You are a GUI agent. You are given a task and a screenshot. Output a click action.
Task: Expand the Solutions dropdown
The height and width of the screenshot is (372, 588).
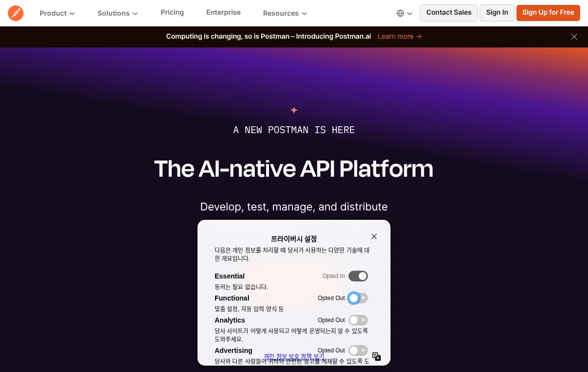click(x=118, y=13)
